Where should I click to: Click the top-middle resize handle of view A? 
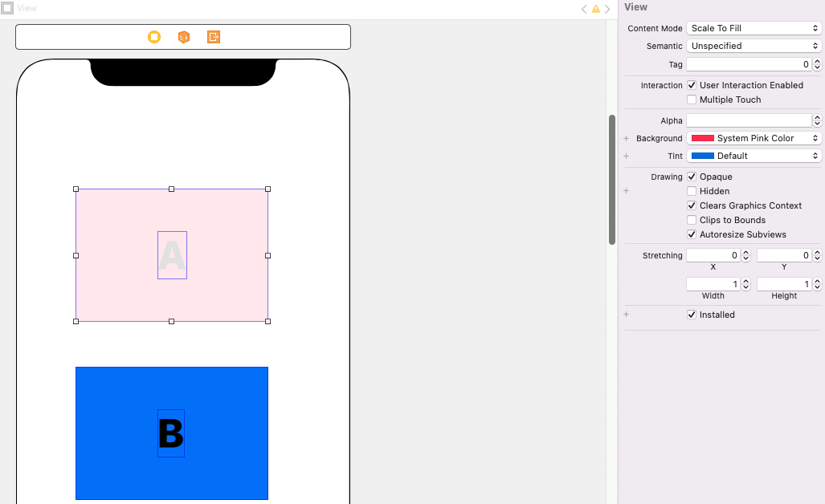(172, 189)
